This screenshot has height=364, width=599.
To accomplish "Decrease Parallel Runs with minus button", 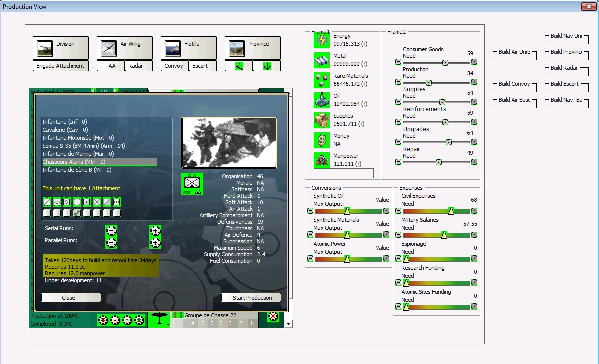I will [x=111, y=243].
